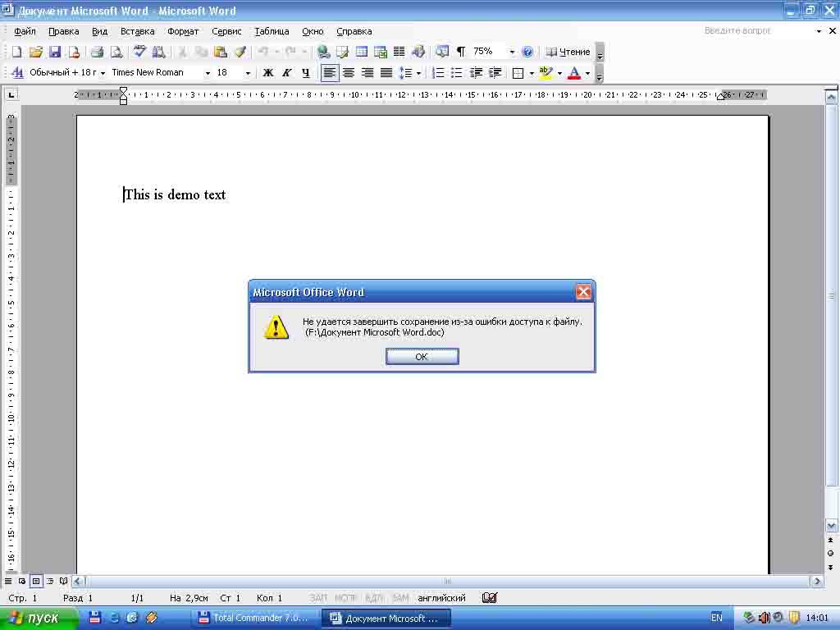
Task: Expand highlight color options arrow
Action: tap(559, 73)
